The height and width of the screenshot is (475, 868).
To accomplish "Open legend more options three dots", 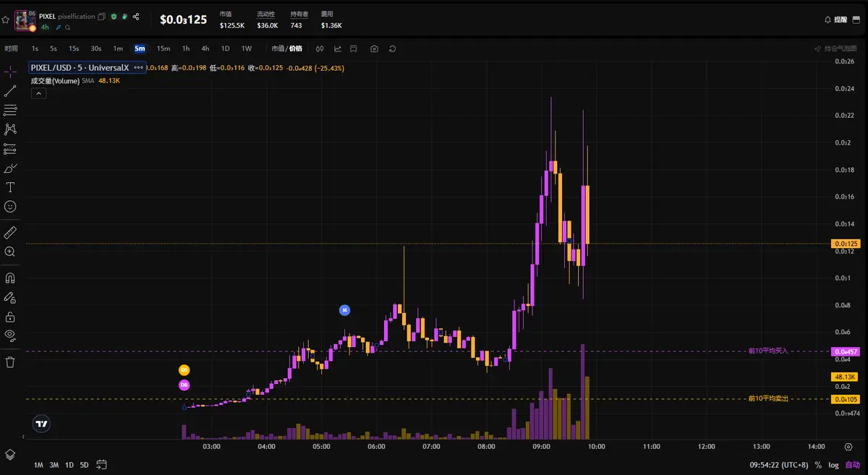I will tap(138, 67).
